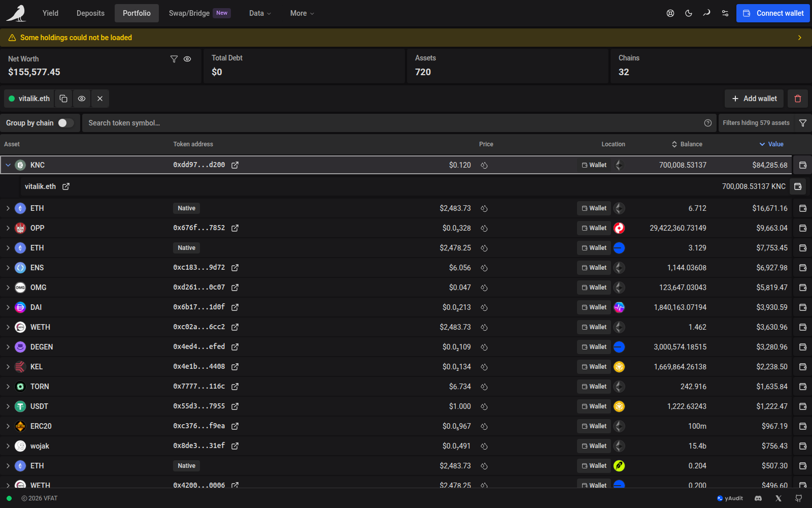Screen dimensions: 812x508
Task: Open the Discord link in the footer
Action: (x=758, y=498)
